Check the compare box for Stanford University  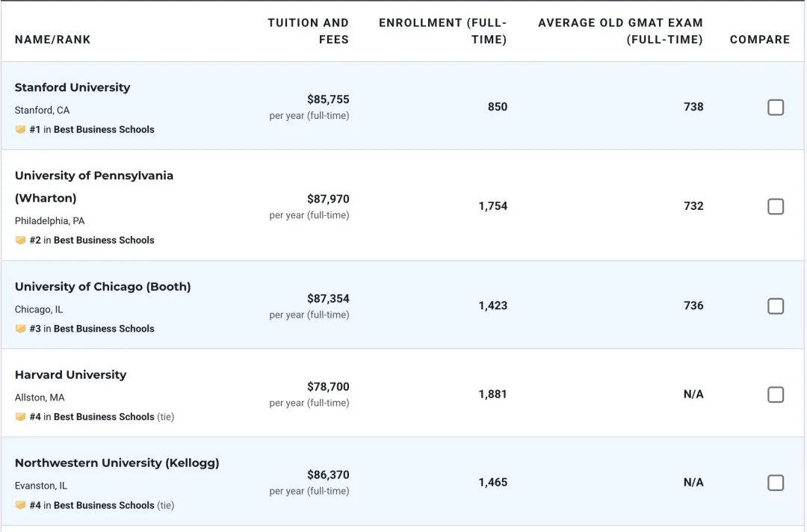[x=776, y=108]
